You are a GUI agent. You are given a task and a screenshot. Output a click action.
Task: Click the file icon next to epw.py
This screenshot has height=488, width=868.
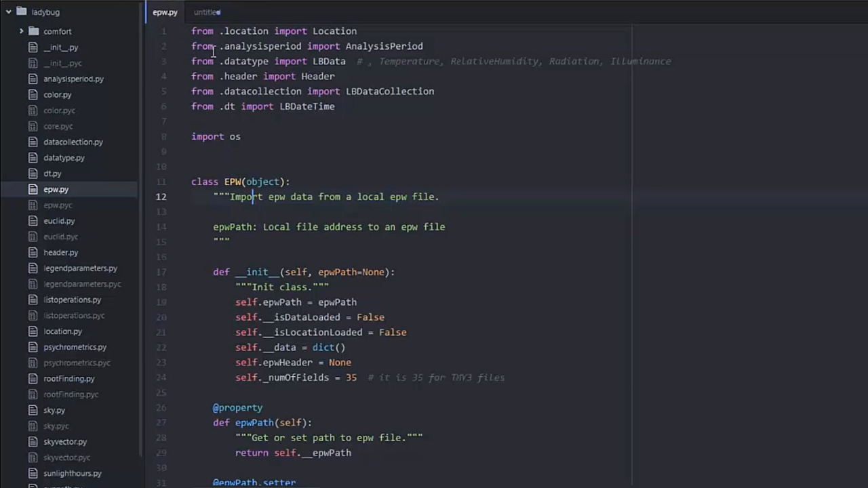[x=33, y=189]
